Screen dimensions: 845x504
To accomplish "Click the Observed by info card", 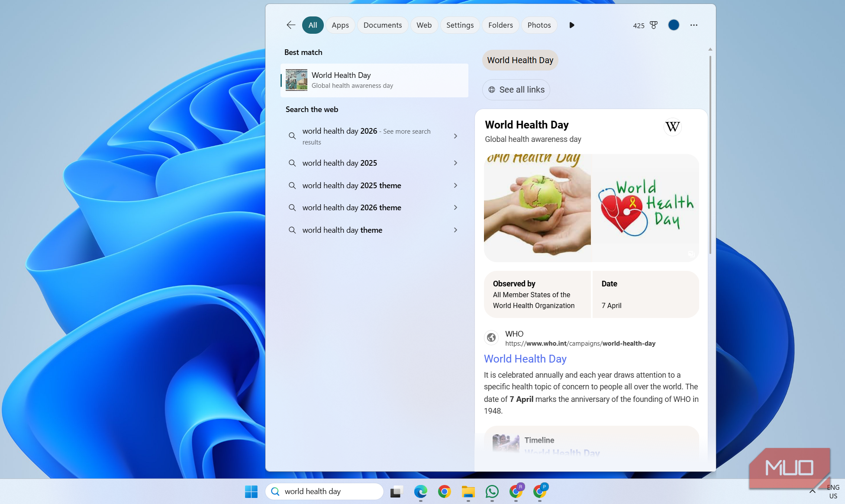I will pyautogui.click(x=537, y=295).
